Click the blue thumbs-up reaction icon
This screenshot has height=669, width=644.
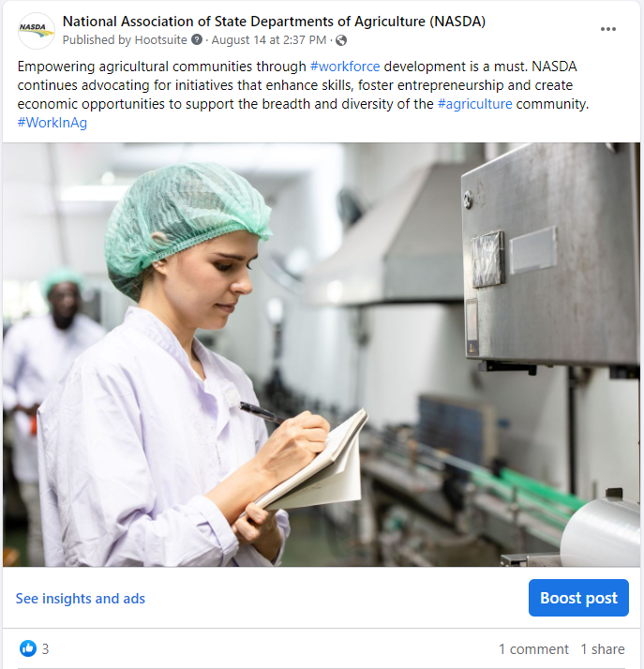coord(28,648)
